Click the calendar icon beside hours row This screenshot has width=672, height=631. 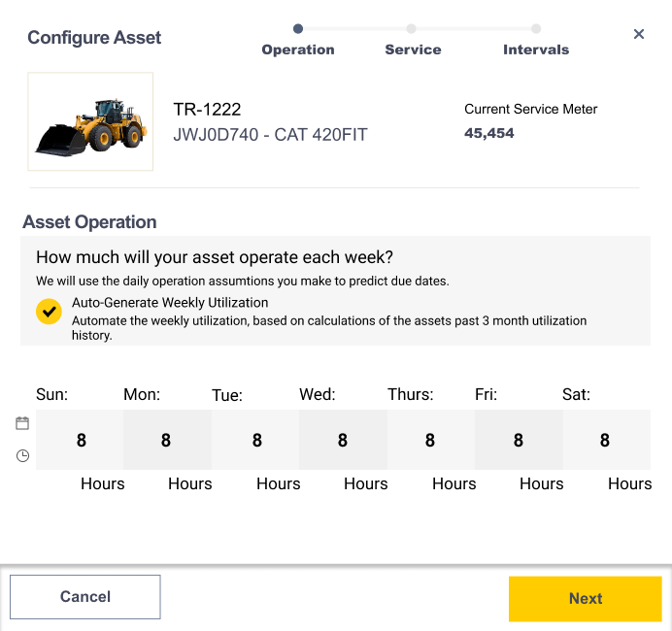click(22, 423)
